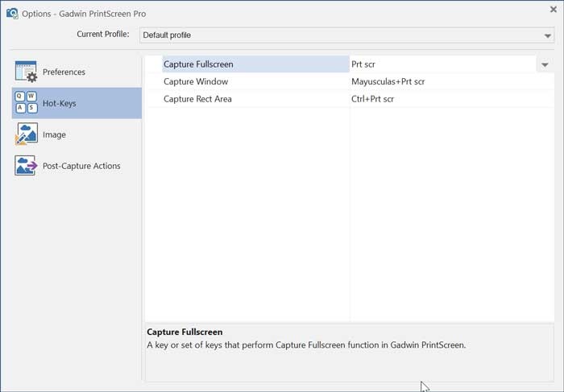The width and height of the screenshot is (564, 392).
Task: Select the Hot-Keys section label
Action: tap(59, 104)
